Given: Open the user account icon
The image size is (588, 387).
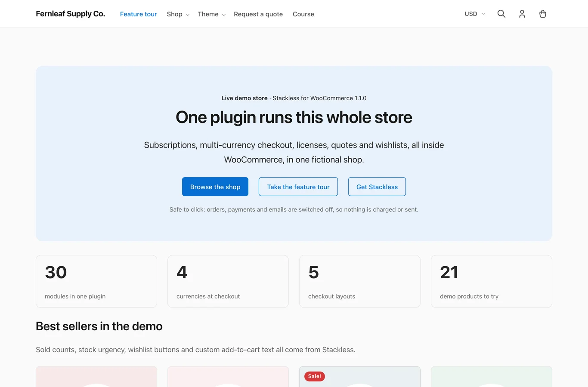Looking at the screenshot, I should (x=522, y=14).
